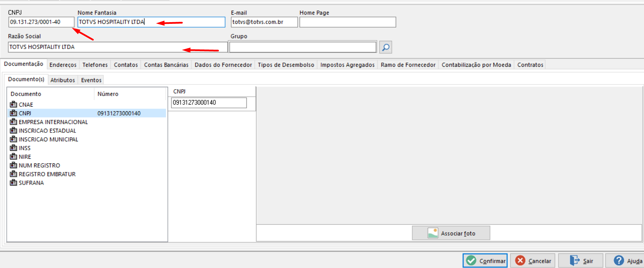The height and width of the screenshot is (268, 644).
Task: Click the Razão Social input field
Action: (118, 47)
